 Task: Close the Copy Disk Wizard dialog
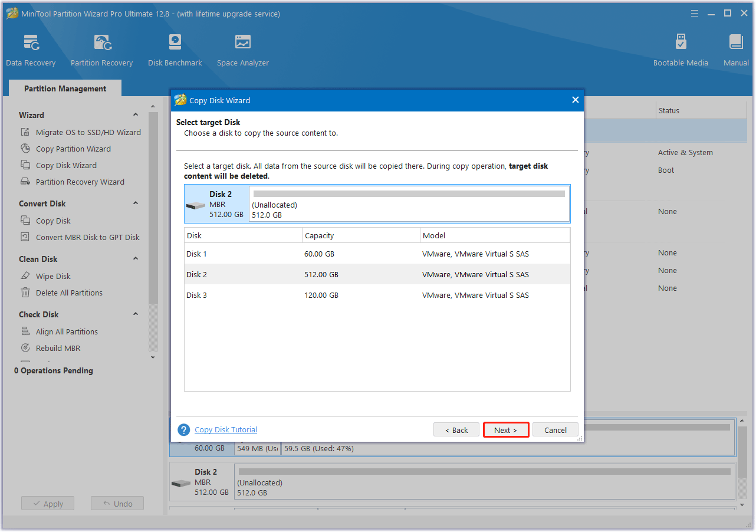576,100
